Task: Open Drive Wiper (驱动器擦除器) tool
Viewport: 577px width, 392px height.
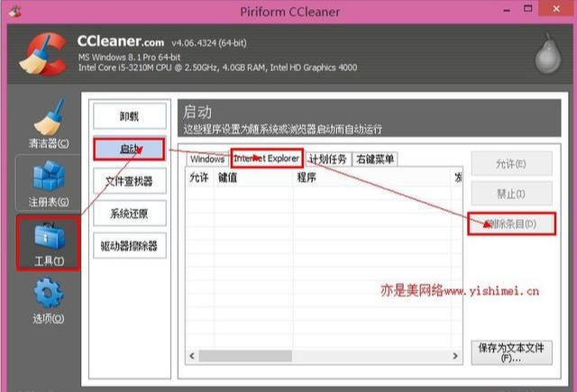Action: [x=130, y=246]
